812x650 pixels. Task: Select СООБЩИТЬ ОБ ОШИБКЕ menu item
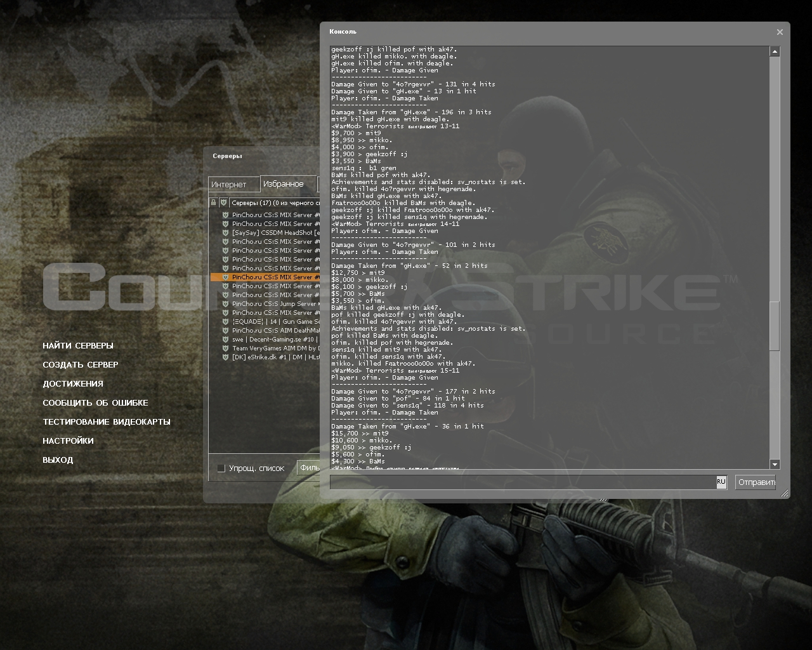pyautogui.click(x=95, y=403)
